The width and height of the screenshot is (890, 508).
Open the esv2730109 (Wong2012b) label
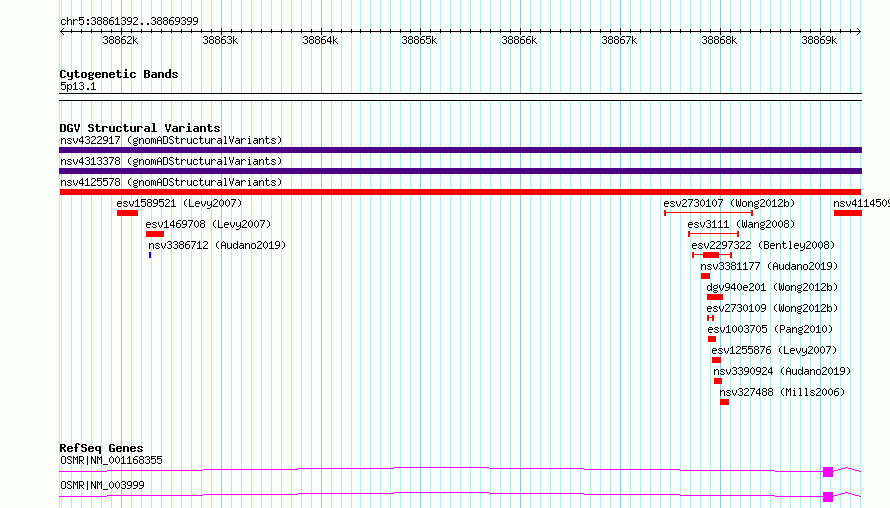click(x=773, y=308)
